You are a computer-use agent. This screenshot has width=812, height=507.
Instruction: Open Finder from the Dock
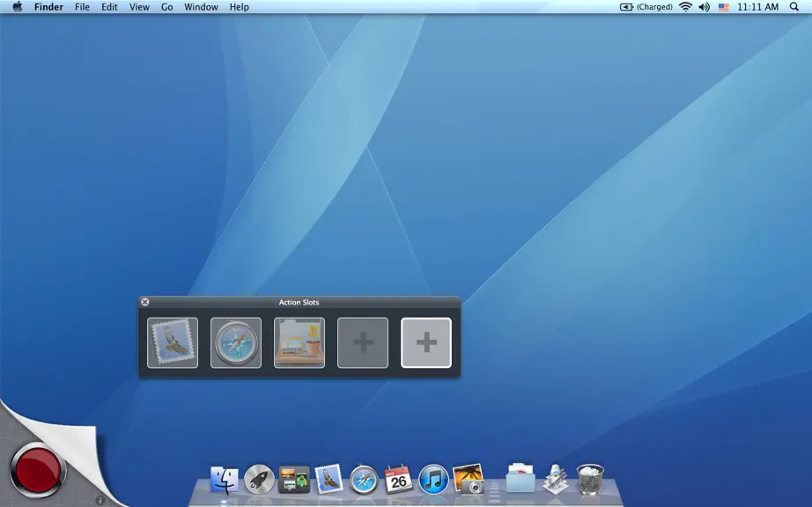[225, 480]
